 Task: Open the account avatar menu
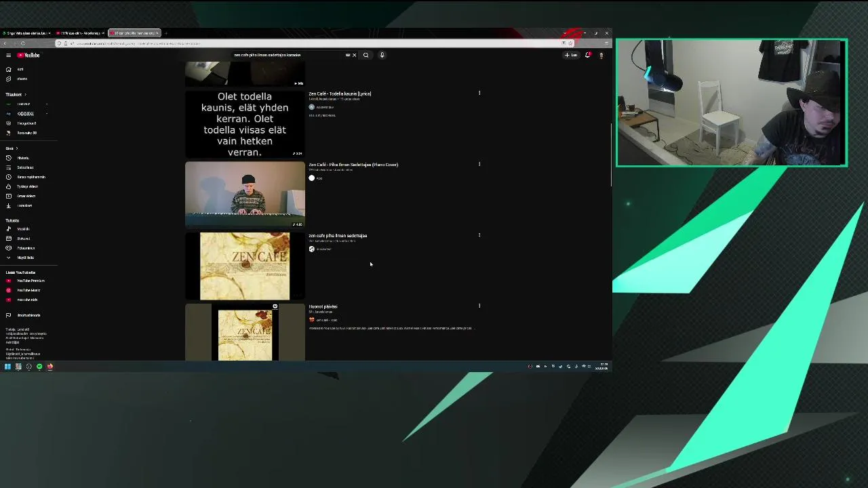tap(601, 55)
